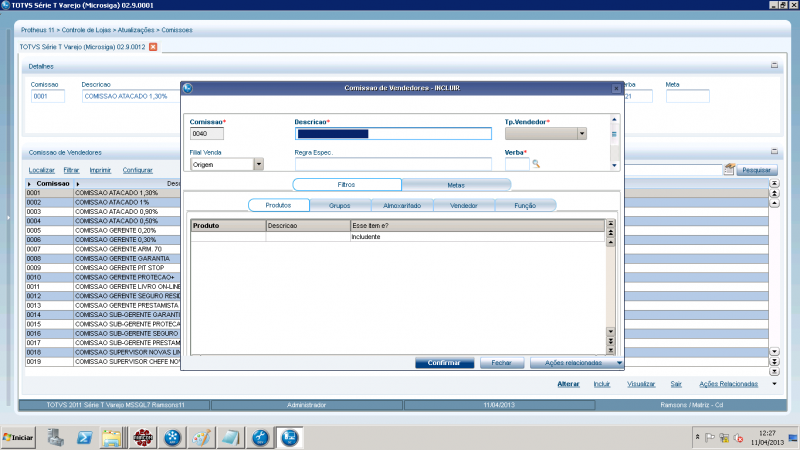Click the calendar icon beside Pesquisar
The image size is (800, 450).
(x=729, y=169)
